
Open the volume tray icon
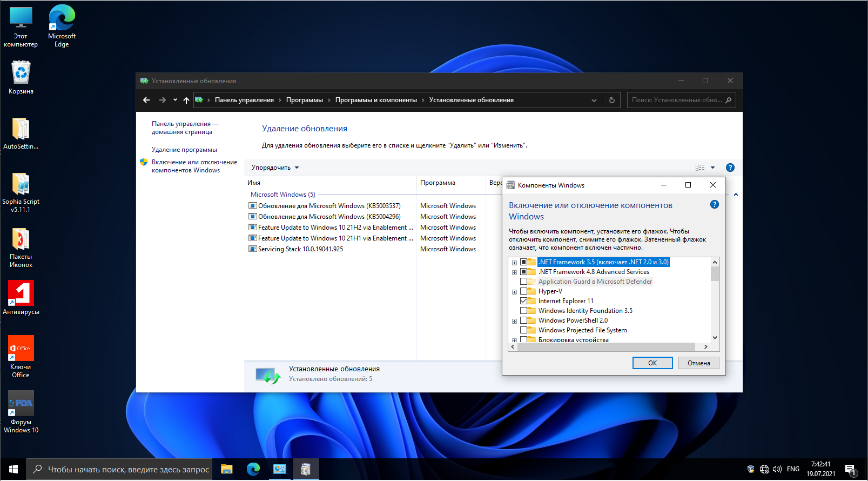tap(778, 469)
